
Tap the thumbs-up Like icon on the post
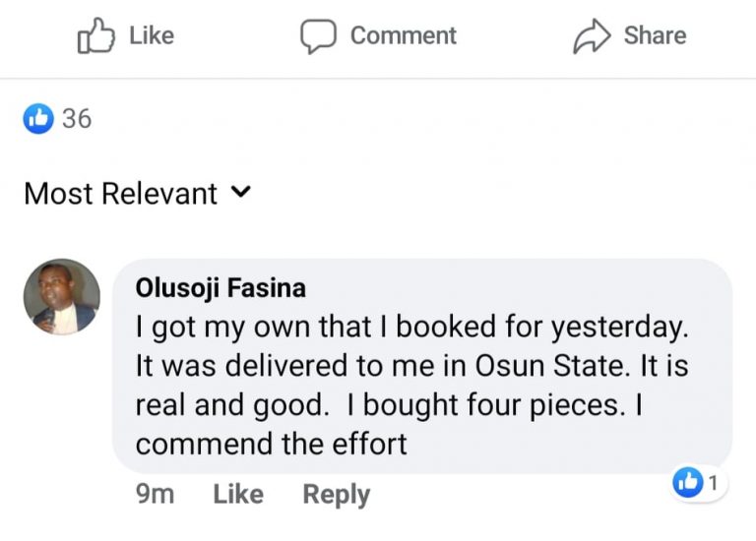95,36
